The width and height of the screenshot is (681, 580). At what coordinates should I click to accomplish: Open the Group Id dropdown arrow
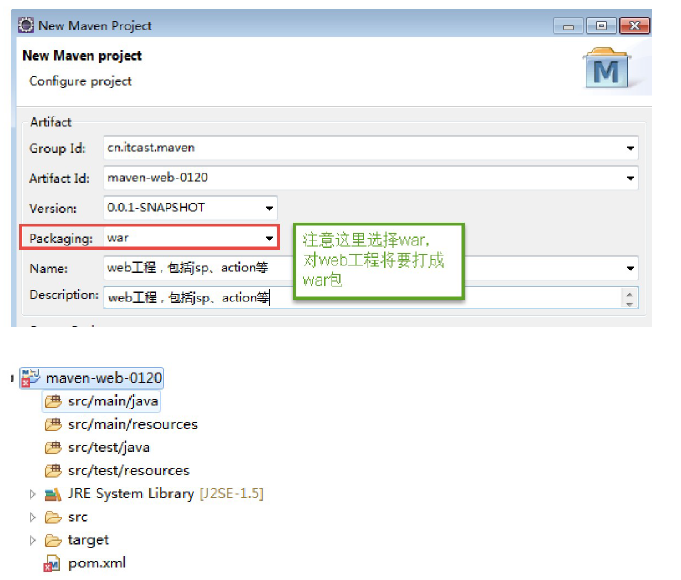[630, 148]
